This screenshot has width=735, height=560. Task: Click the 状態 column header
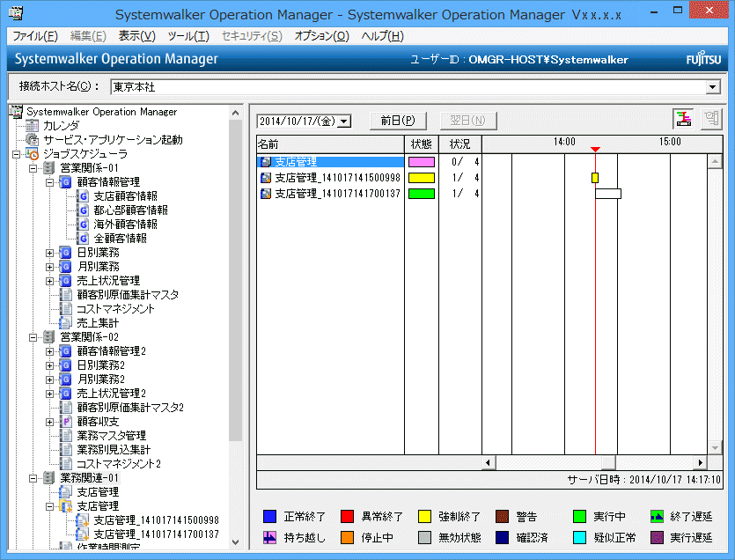[422, 144]
